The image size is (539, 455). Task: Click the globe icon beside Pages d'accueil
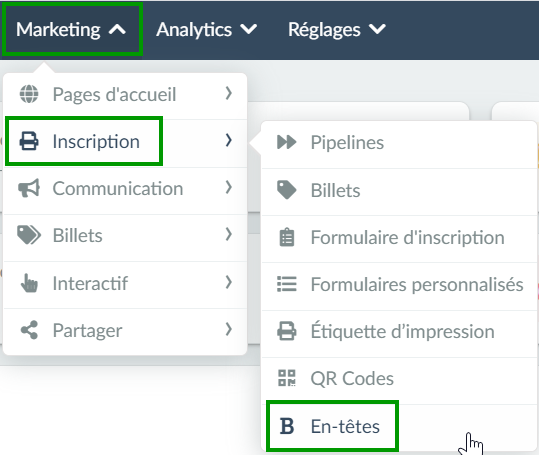(29, 93)
